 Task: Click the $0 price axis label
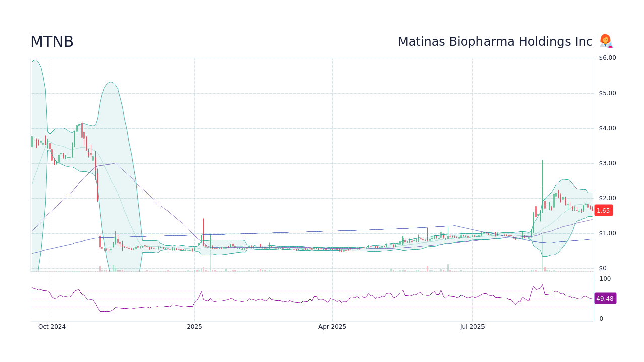[x=603, y=268]
